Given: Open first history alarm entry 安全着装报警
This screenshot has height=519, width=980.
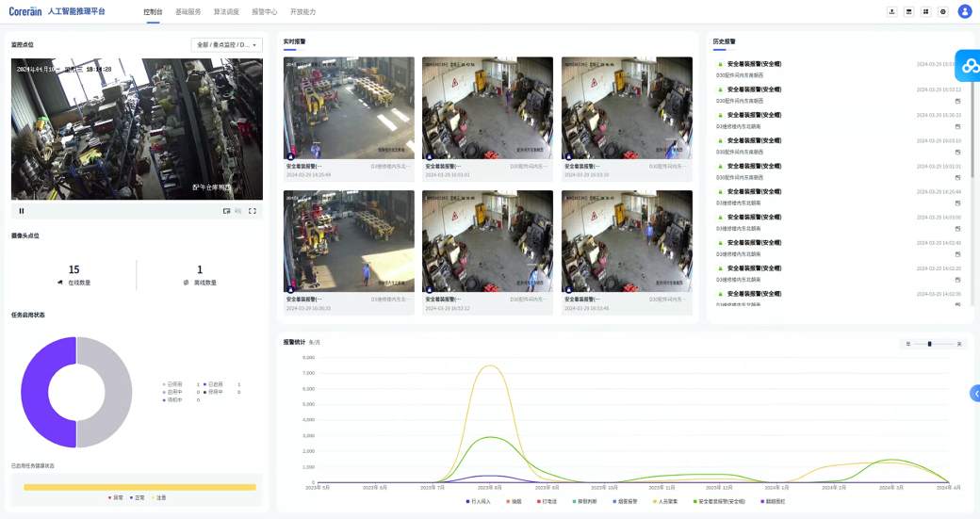Looking at the screenshot, I should 754,64.
